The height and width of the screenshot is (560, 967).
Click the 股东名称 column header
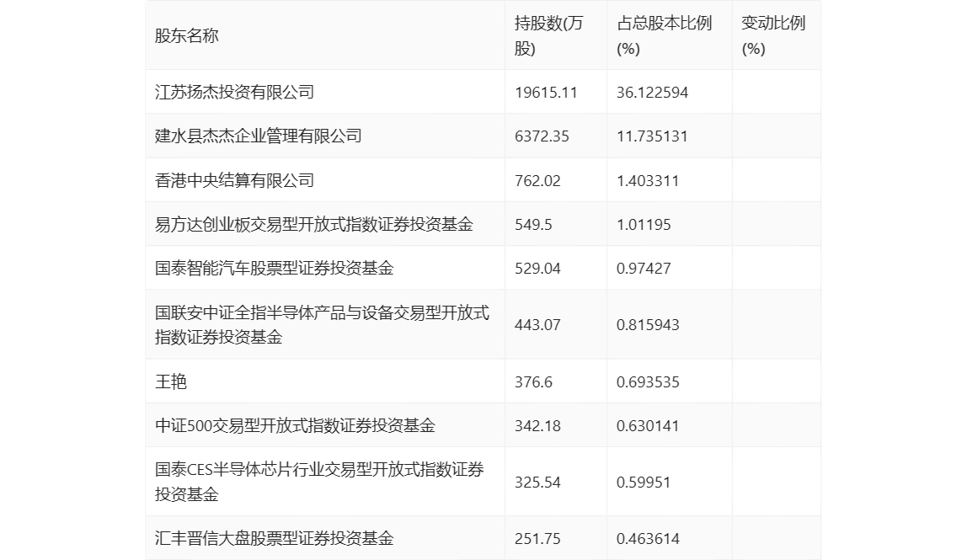tap(187, 35)
